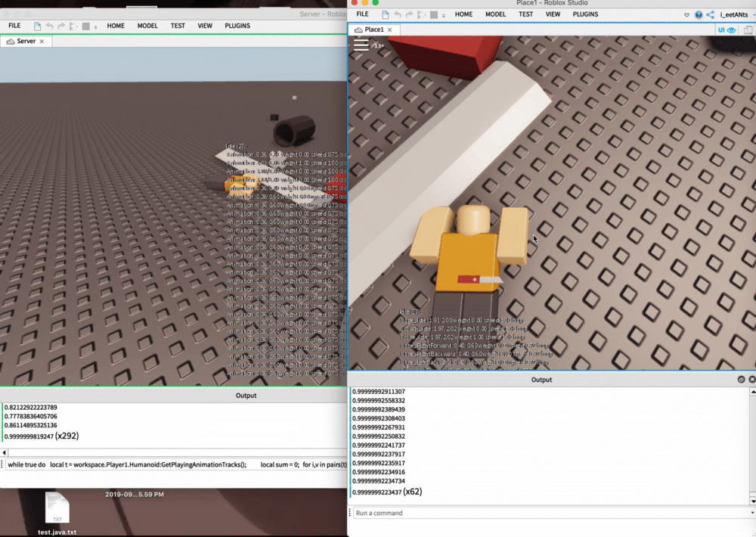The height and width of the screenshot is (537, 756).
Task: Click red close button of Place1 window
Action: [x=355, y=2]
